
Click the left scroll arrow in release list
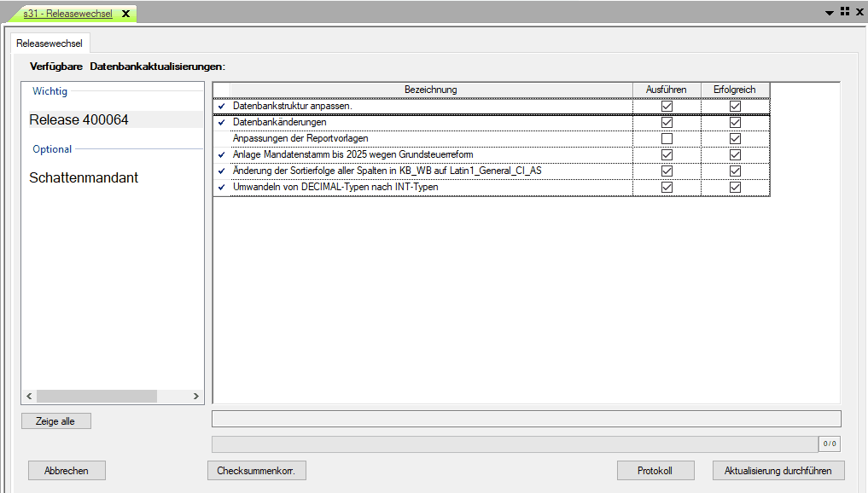pyautogui.click(x=28, y=397)
